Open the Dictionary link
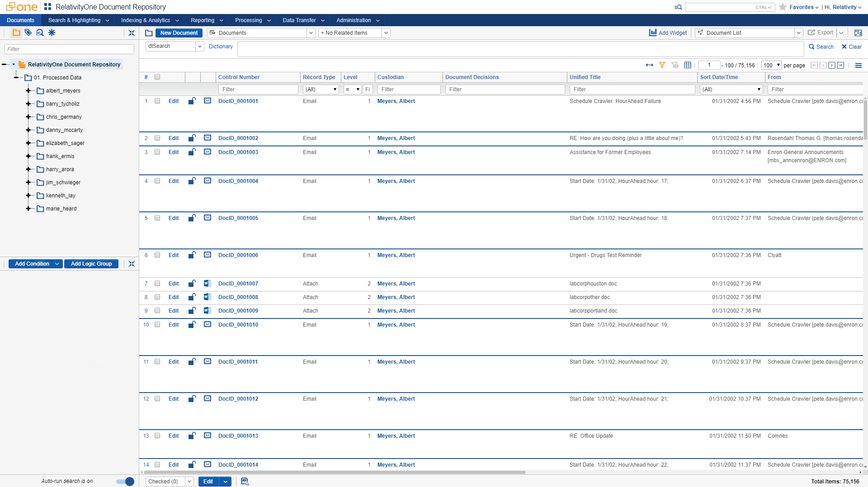This screenshot has height=487, width=868. pos(221,47)
